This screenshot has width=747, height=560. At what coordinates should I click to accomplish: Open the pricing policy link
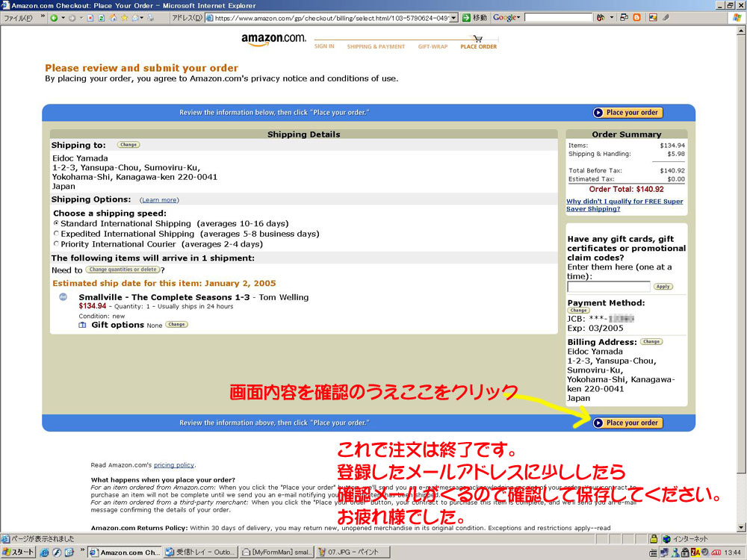click(x=174, y=465)
